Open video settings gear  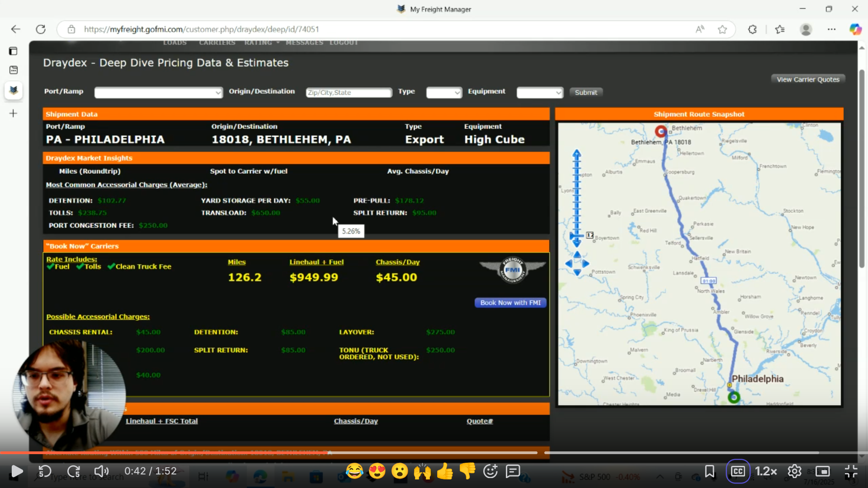pos(794,471)
